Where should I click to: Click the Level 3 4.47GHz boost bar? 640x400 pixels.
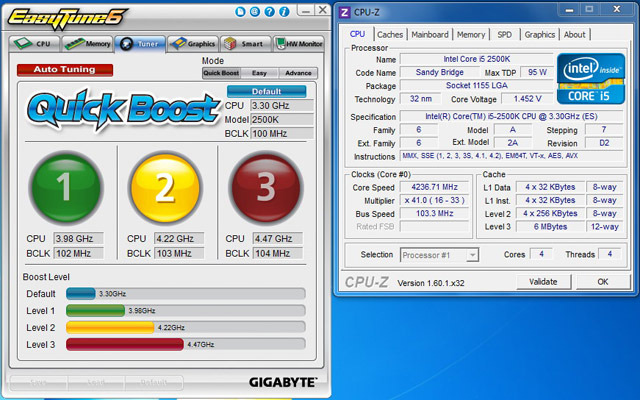click(186, 344)
